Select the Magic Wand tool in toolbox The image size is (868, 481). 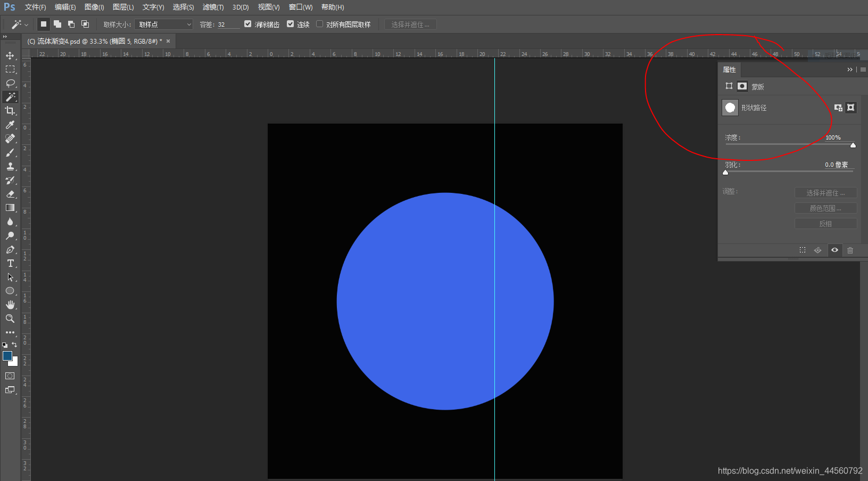click(x=10, y=97)
